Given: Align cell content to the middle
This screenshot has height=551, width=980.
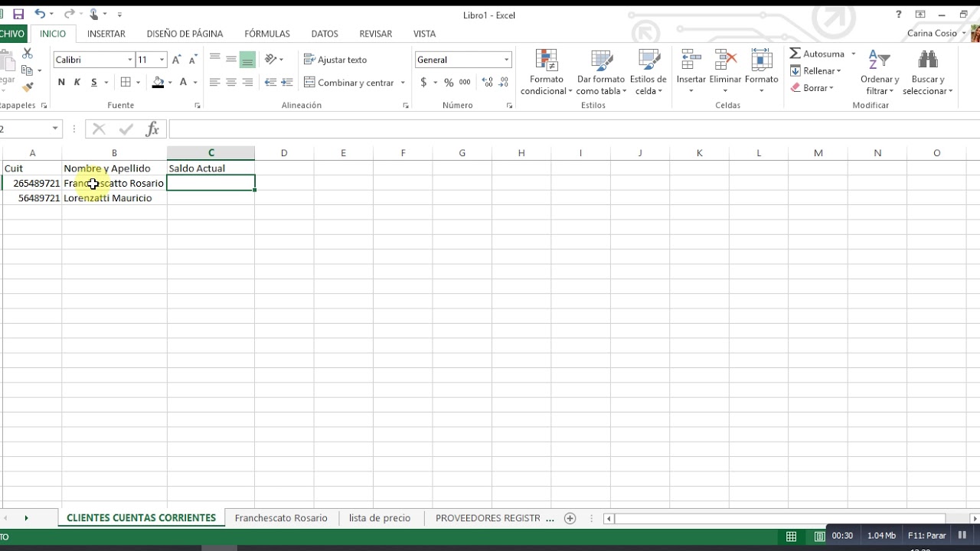Looking at the screenshot, I should pos(230,59).
